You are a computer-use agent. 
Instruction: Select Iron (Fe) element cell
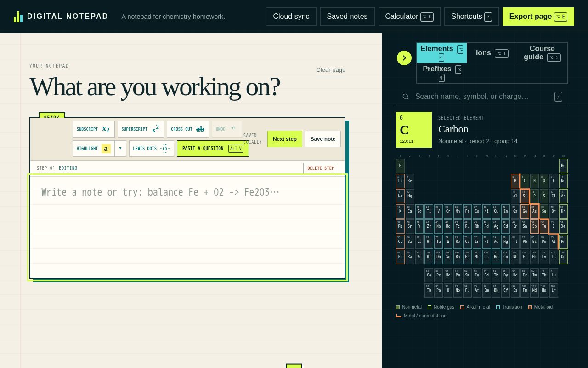pyautogui.click(x=467, y=211)
